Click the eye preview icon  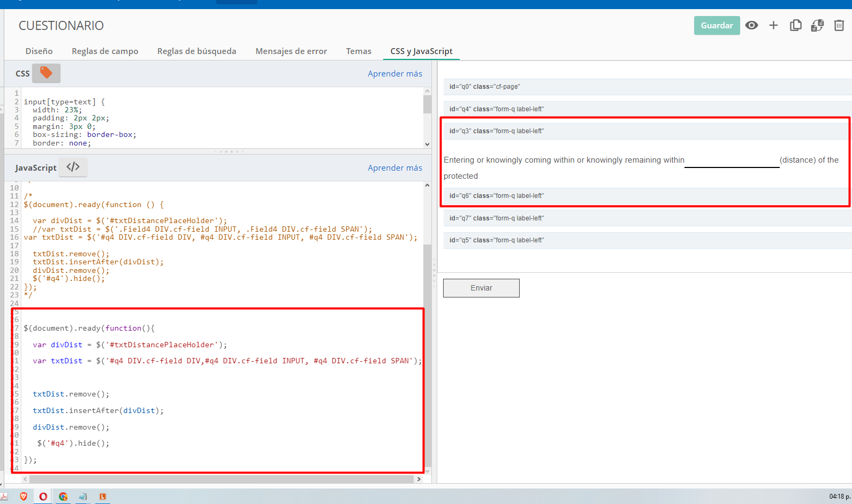click(751, 25)
